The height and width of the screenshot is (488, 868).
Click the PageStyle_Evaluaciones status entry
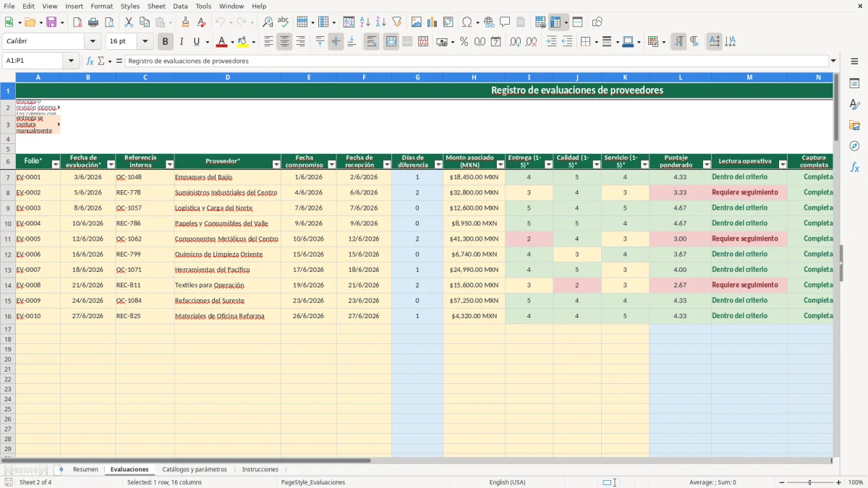tap(313, 482)
